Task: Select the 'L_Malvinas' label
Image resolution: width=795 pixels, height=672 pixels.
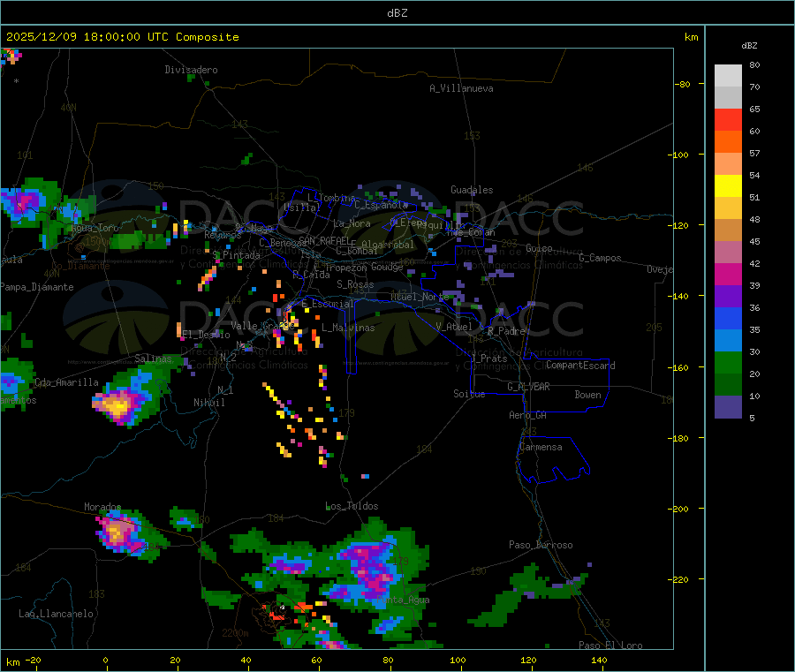Action: pos(348,328)
